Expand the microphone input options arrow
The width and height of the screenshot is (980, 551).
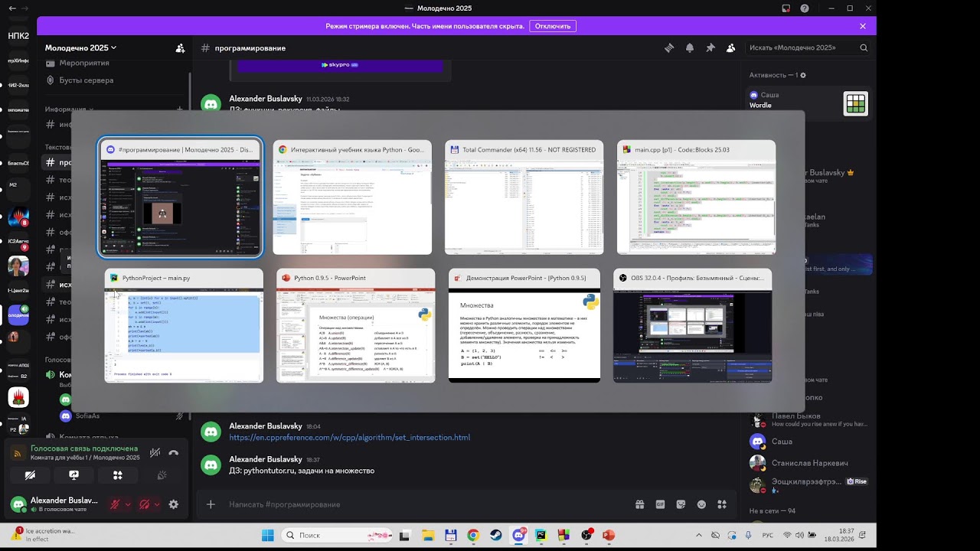128,504
